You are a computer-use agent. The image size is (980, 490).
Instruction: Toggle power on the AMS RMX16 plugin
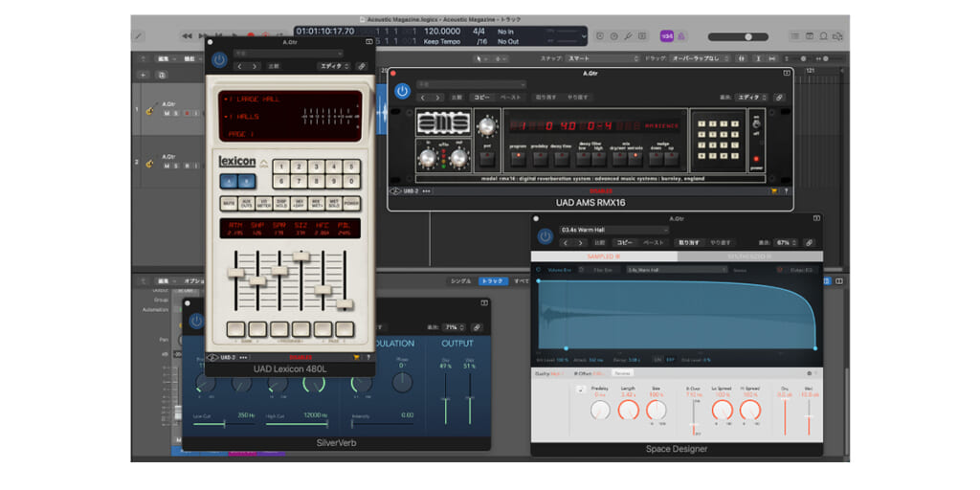click(403, 91)
